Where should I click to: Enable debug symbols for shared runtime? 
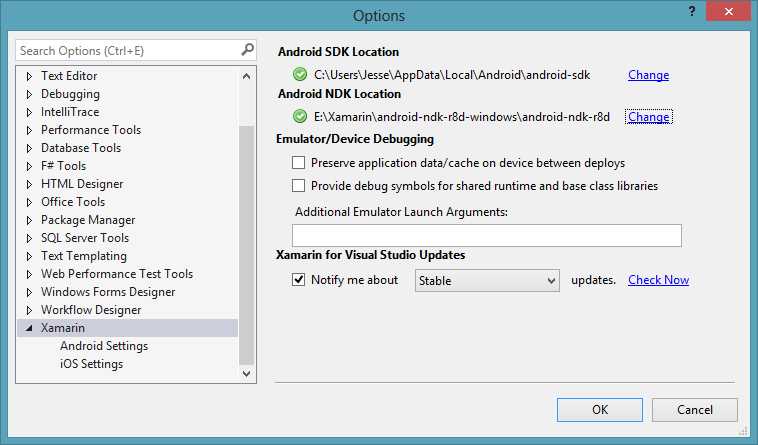click(x=299, y=186)
